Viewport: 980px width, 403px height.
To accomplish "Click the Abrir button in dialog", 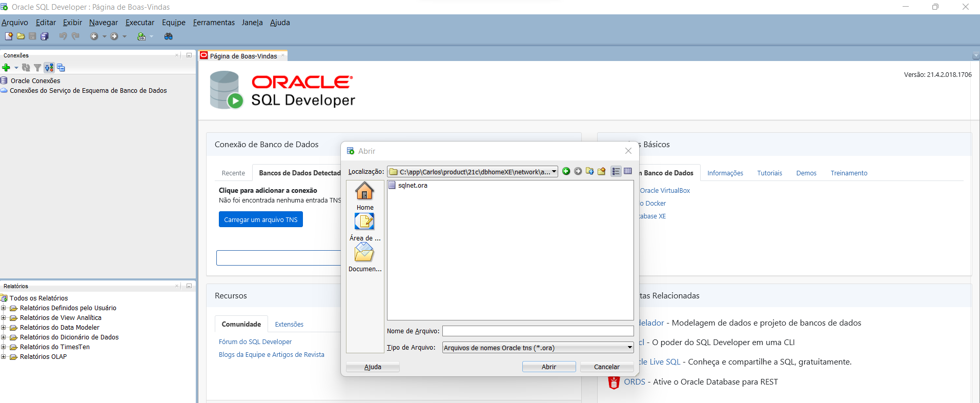I will coord(549,367).
